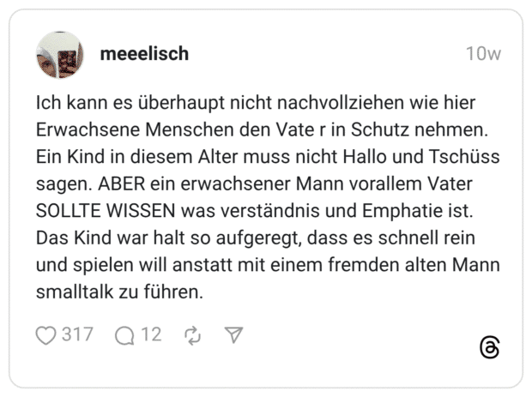The image size is (532, 397).
Task: View the 317 likes count
Action: coord(77,335)
